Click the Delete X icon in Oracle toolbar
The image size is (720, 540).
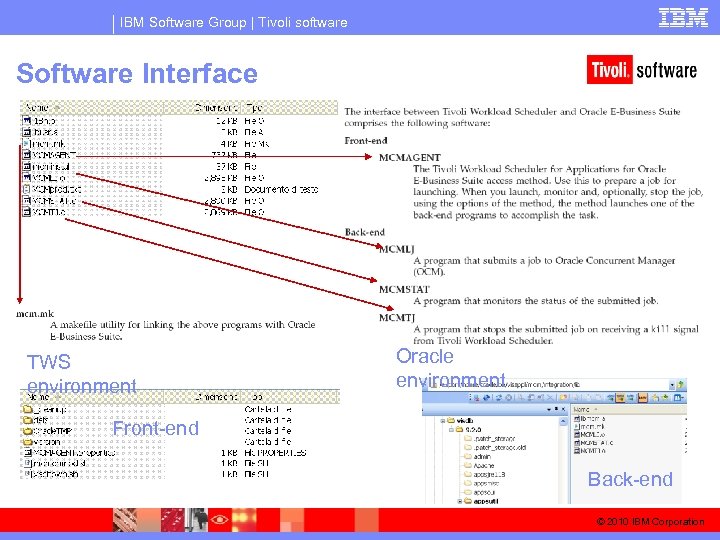coord(550,398)
